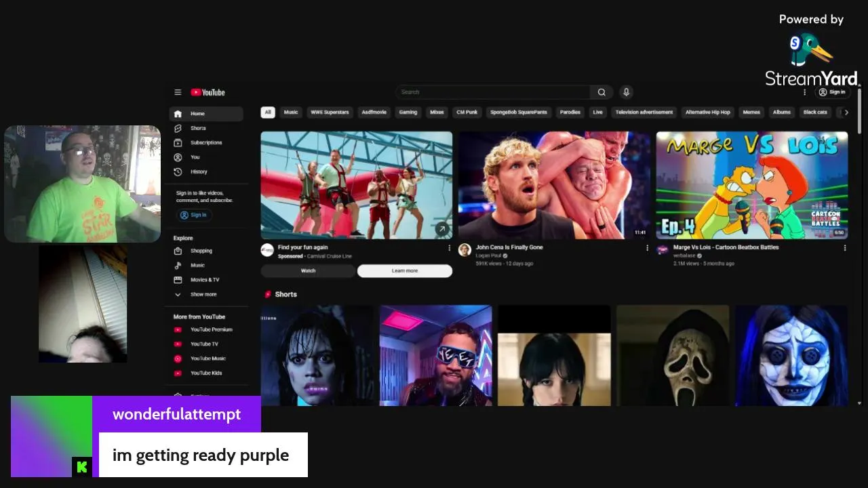The width and height of the screenshot is (868, 488).
Task: Click the StreamYard logo overlay
Action: 812,60
